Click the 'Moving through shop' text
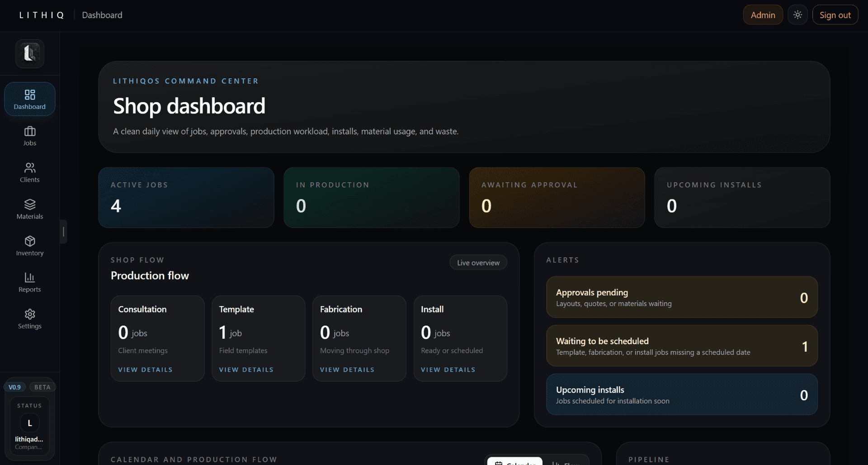Screen dimensions: 868x465 (x=354, y=351)
